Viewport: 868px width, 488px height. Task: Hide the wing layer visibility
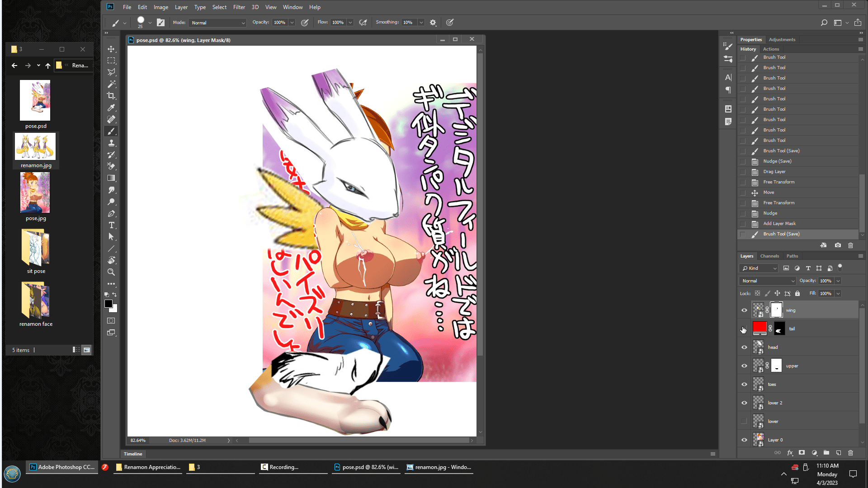(x=744, y=310)
